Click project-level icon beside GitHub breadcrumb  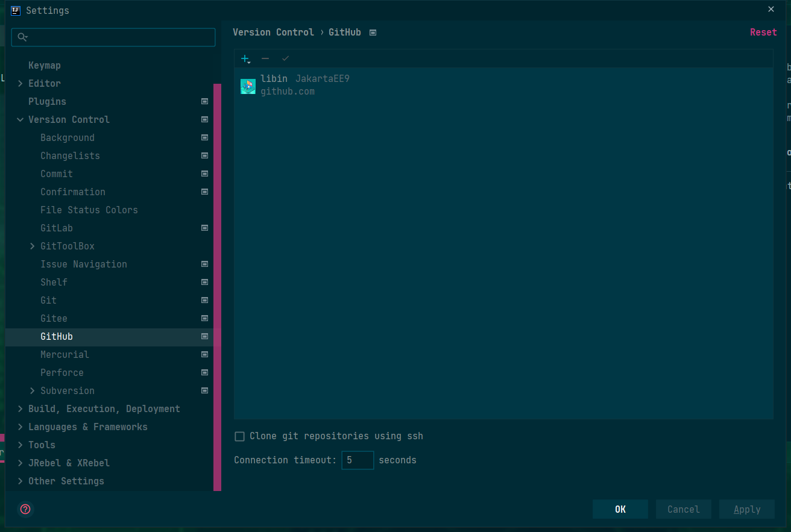[373, 33]
